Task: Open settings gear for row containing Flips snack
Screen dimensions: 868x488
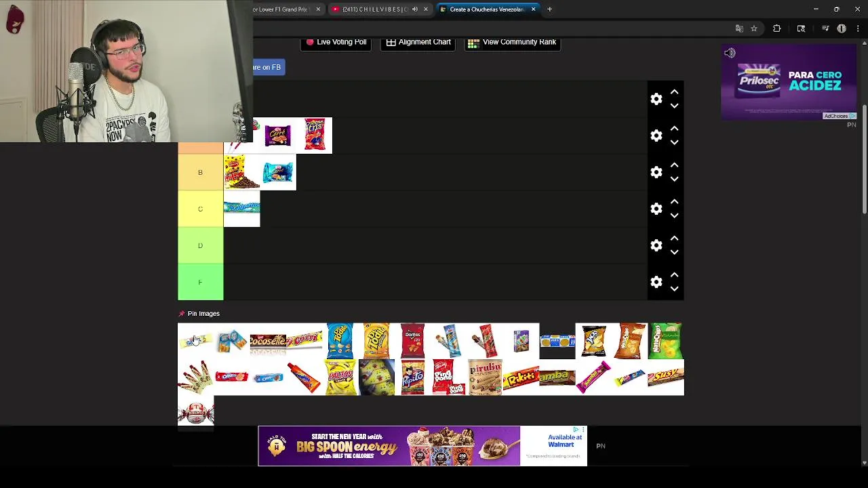Action: pyautogui.click(x=656, y=136)
